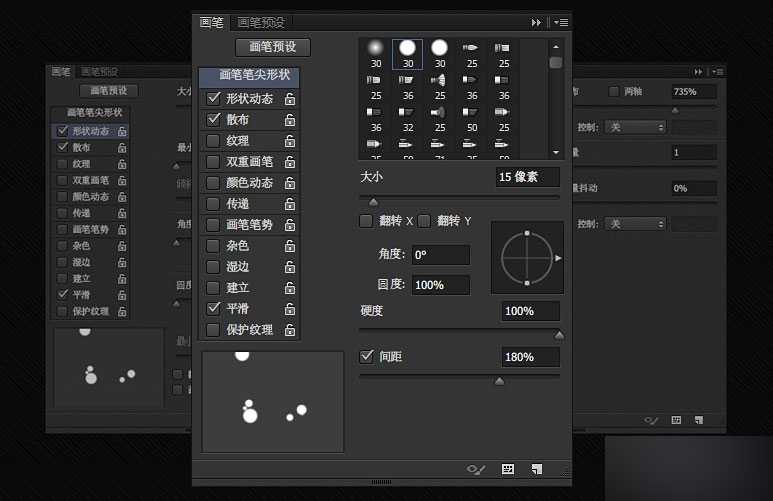Uncheck the 间距 spacing checkbox
Viewport: 773px width, 501px height.
click(x=367, y=356)
